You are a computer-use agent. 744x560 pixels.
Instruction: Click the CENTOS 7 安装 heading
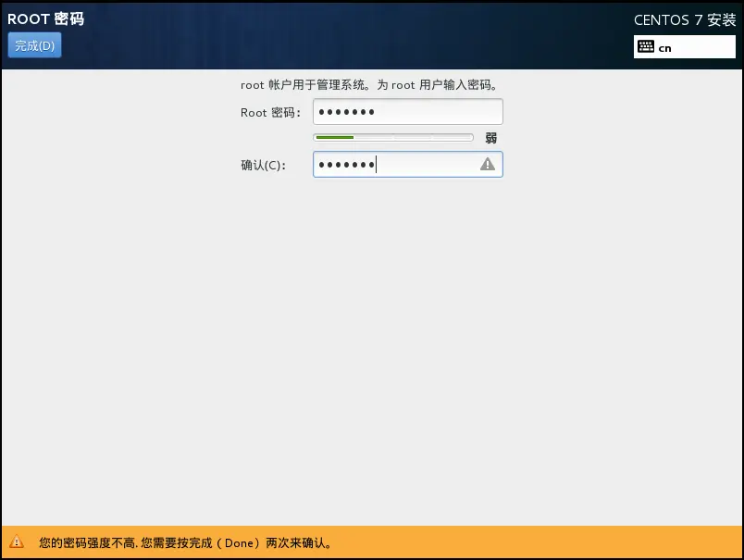click(x=685, y=20)
